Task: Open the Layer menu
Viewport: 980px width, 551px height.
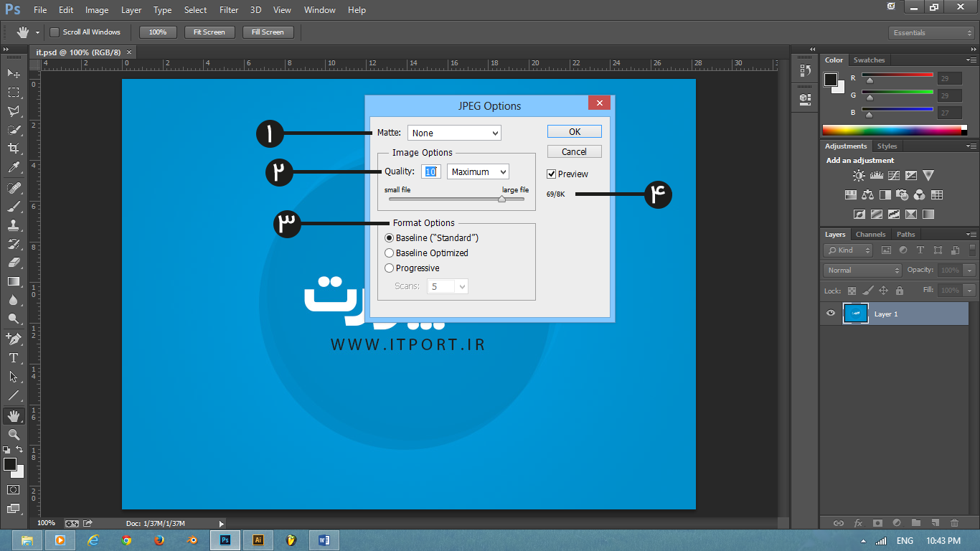Action: [x=131, y=10]
